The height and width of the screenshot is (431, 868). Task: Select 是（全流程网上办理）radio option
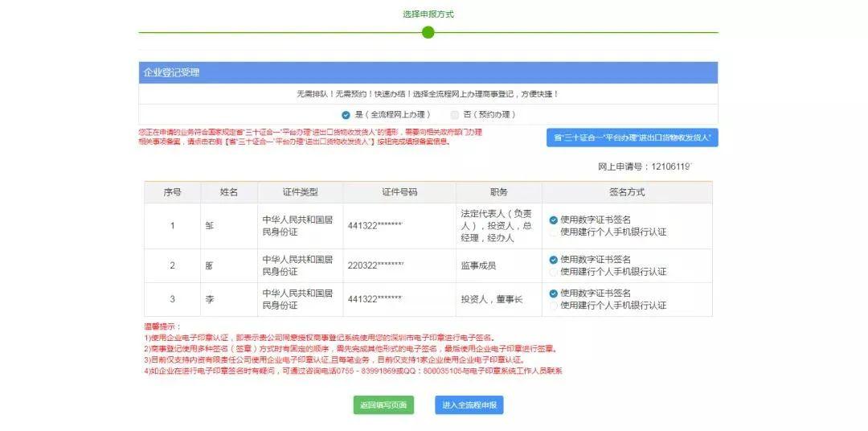click(346, 115)
